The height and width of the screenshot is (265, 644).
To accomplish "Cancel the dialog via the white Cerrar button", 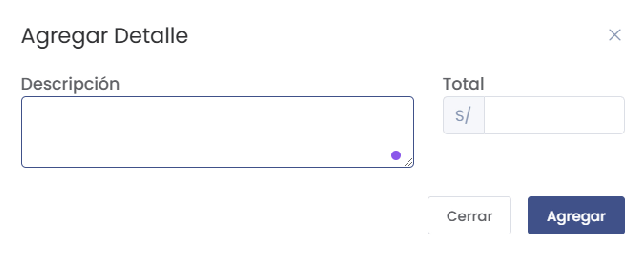I will coord(469,216).
